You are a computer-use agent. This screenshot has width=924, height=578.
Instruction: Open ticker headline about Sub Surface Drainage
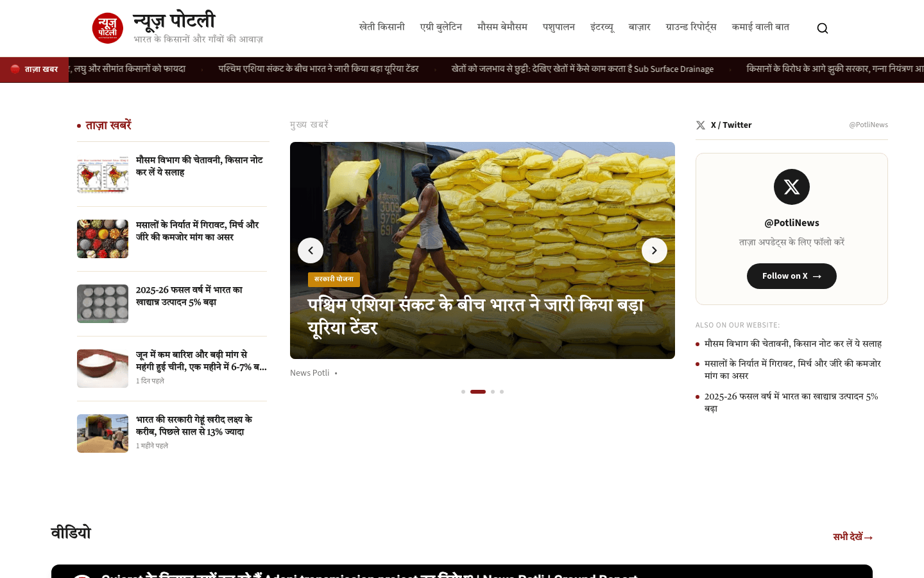(x=582, y=69)
